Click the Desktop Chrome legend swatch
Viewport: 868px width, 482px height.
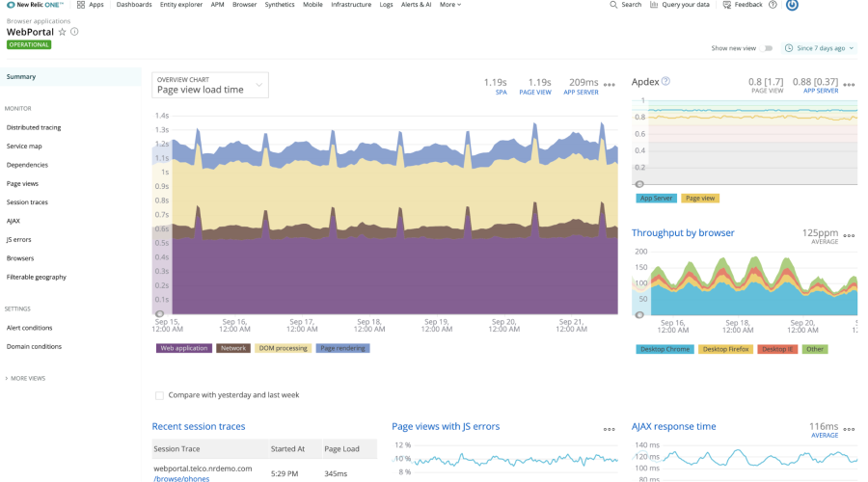[664, 349]
